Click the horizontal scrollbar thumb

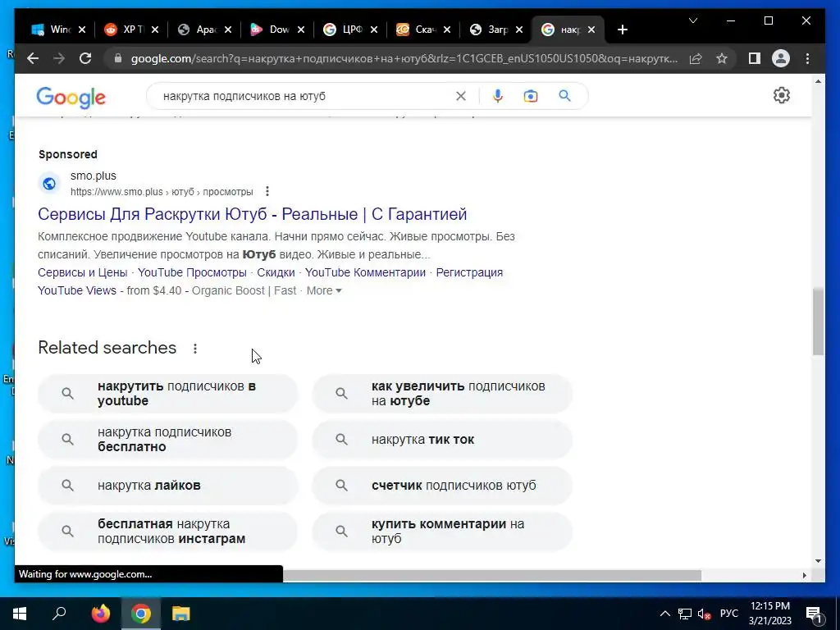point(492,575)
